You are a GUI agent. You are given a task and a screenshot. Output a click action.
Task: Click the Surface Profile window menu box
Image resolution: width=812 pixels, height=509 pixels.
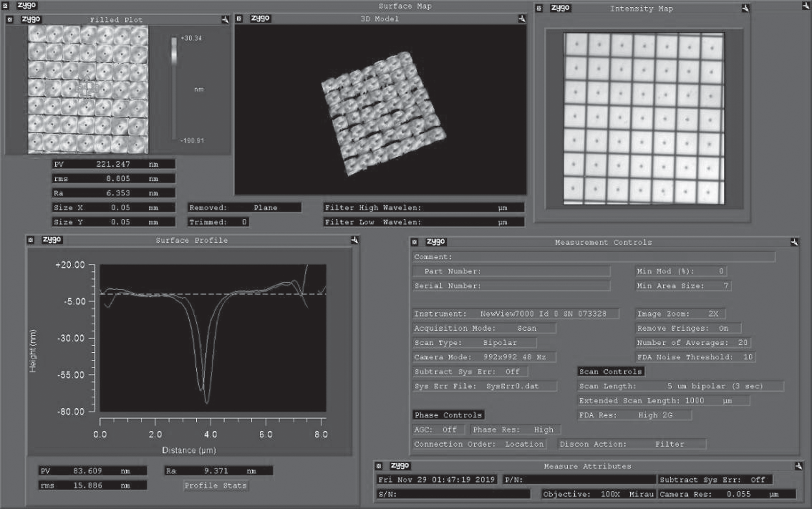[30, 240]
